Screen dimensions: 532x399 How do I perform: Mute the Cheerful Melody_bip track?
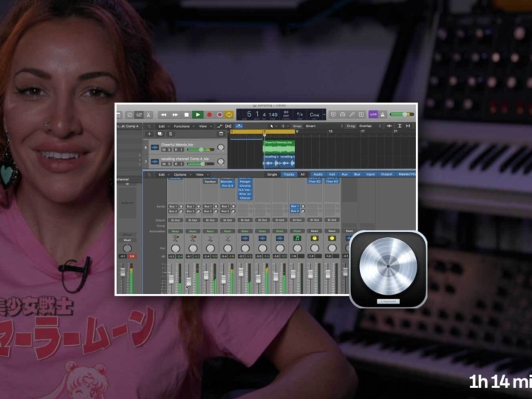click(164, 149)
